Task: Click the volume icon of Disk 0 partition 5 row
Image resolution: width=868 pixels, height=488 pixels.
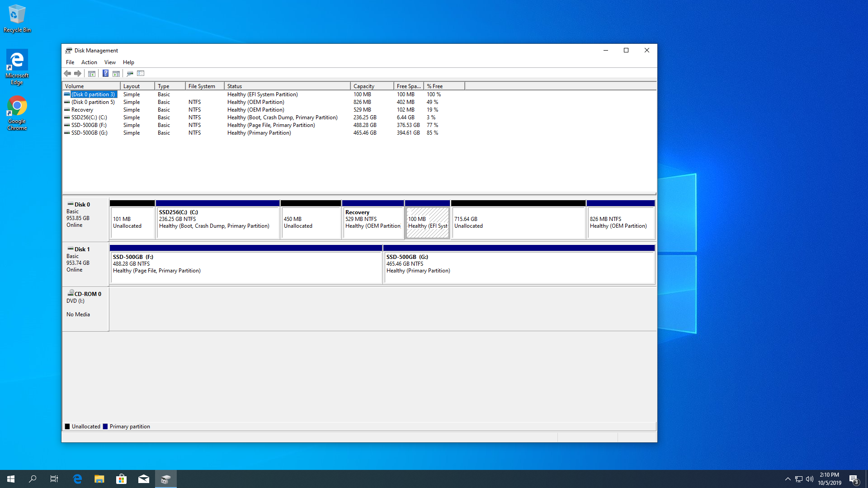Action: coord(67,102)
